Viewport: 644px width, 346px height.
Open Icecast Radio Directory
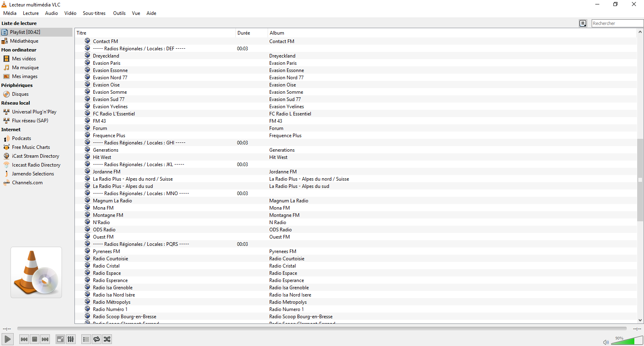(36, 165)
